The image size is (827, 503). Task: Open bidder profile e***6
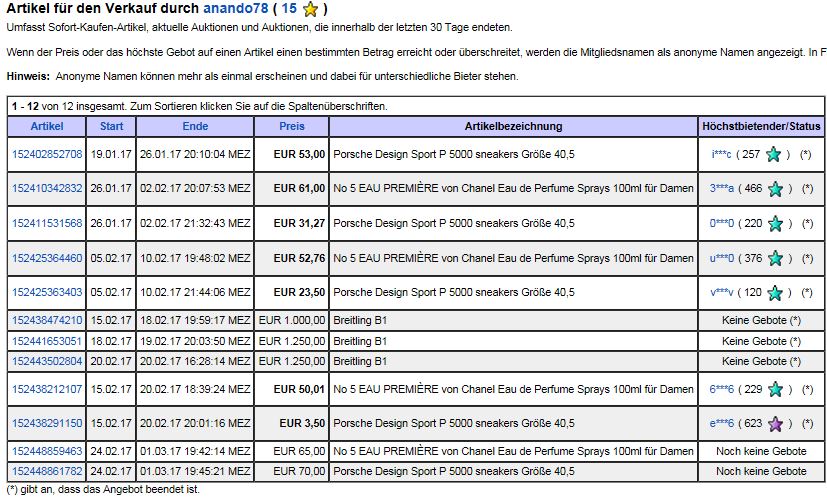click(x=722, y=423)
